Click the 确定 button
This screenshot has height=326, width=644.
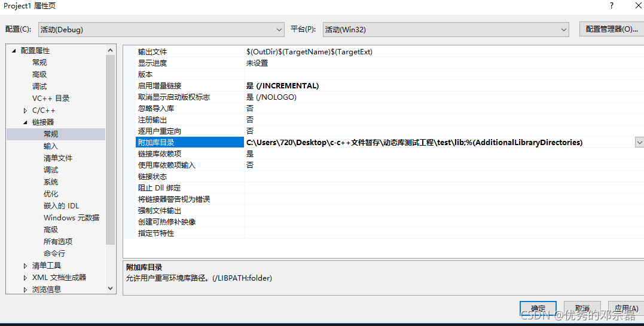(x=538, y=308)
